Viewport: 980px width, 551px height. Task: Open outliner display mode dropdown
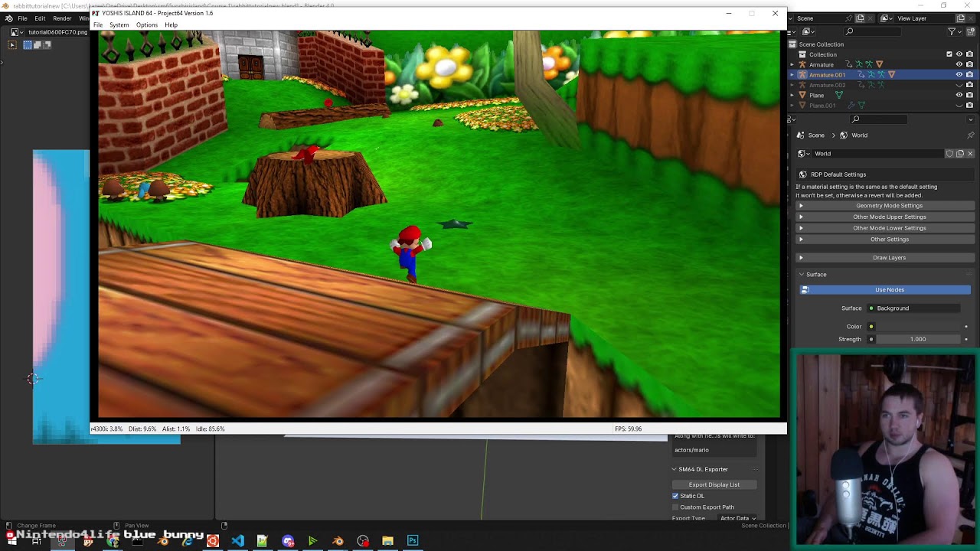(x=808, y=31)
